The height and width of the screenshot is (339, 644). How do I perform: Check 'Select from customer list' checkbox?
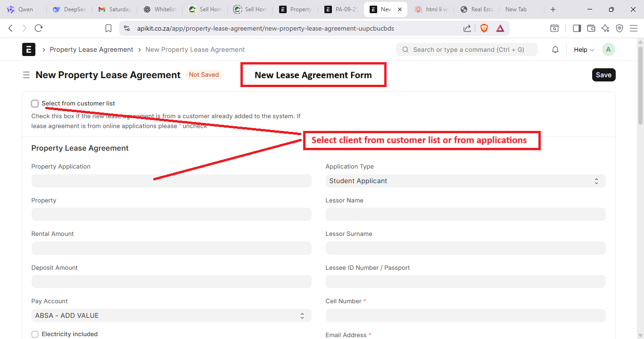point(35,104)
